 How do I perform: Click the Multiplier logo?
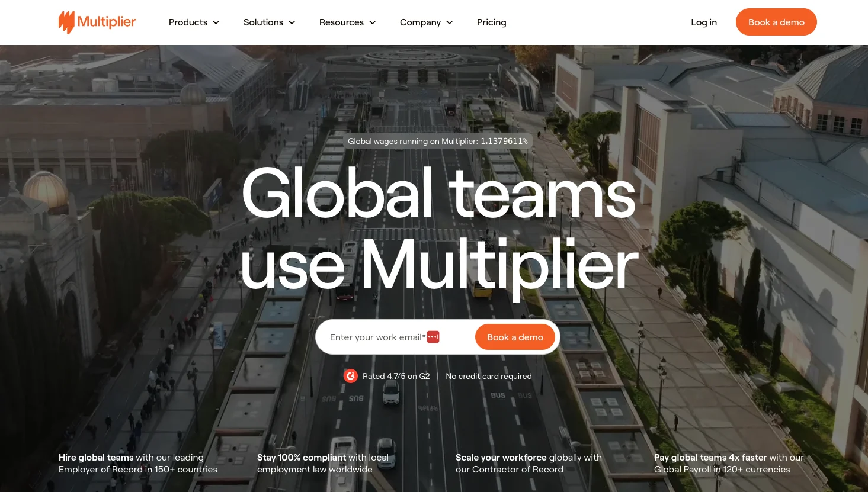click(97, 22)
